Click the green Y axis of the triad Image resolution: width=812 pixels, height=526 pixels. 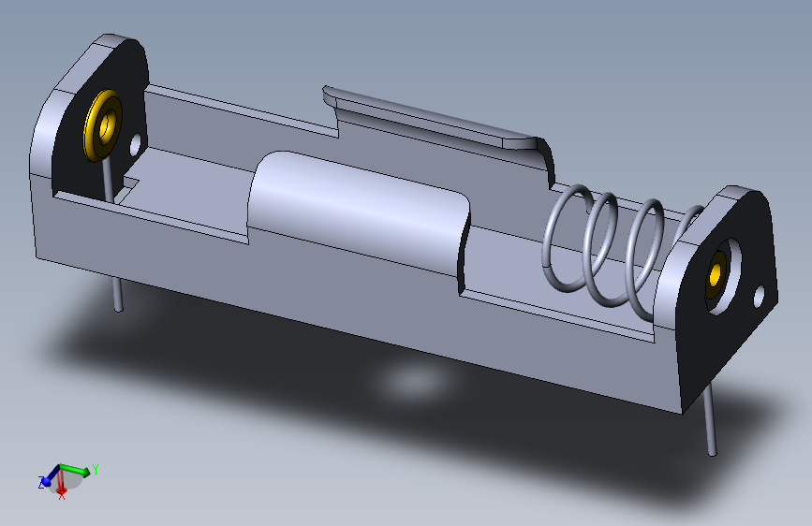coord(76,470)
